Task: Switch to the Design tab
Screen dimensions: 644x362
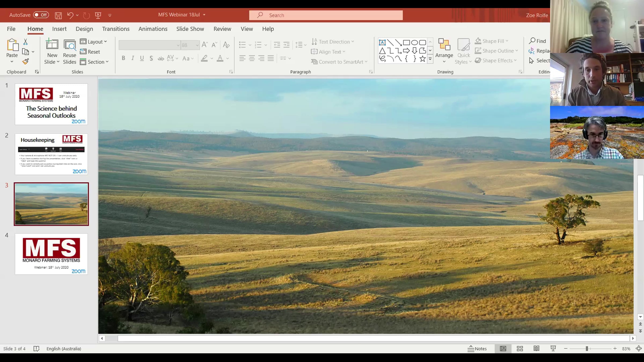Action: 84,29
